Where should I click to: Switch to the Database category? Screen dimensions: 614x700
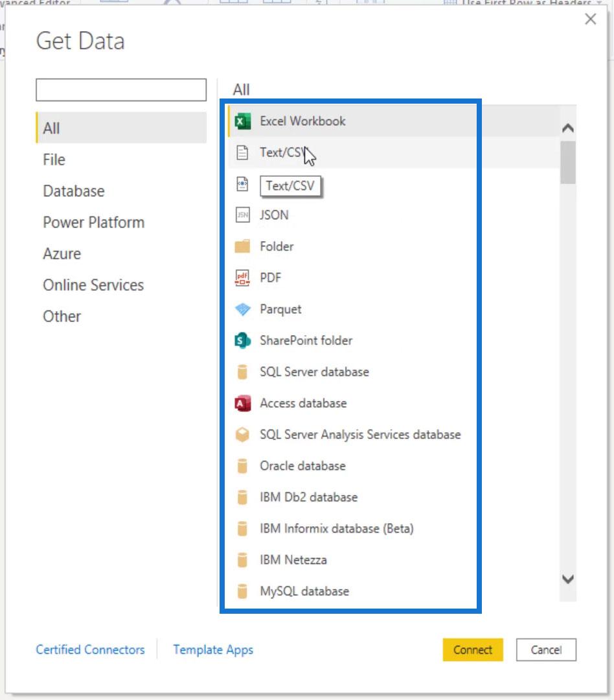coord(74,191)
